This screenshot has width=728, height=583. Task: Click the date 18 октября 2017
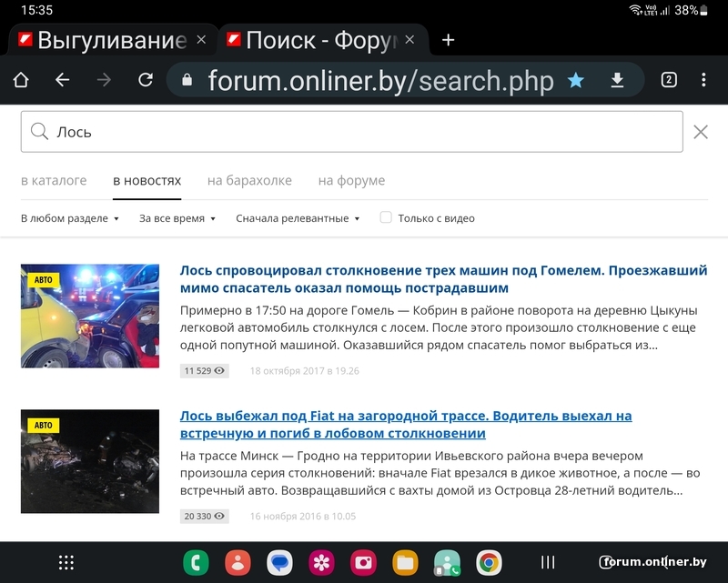pos(305,371)
